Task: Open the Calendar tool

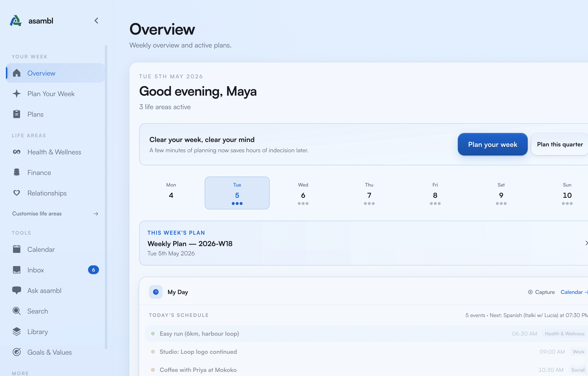Action: click(56, 249)
